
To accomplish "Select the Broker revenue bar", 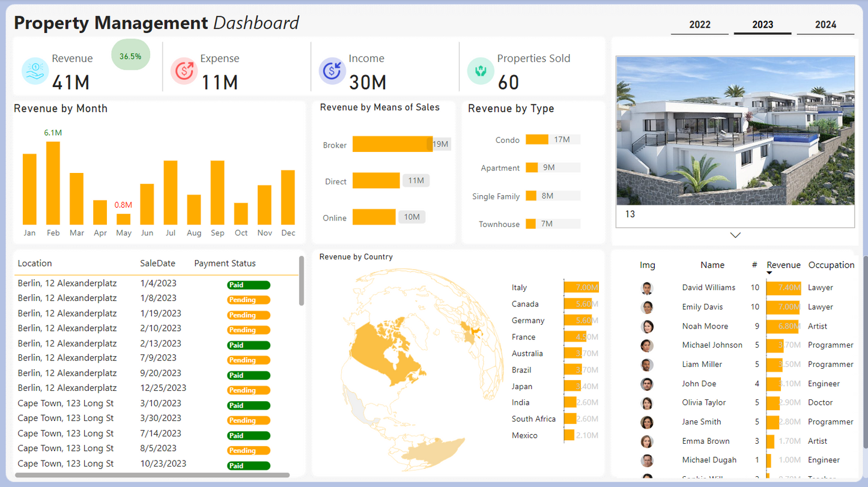I will point(392,144).
